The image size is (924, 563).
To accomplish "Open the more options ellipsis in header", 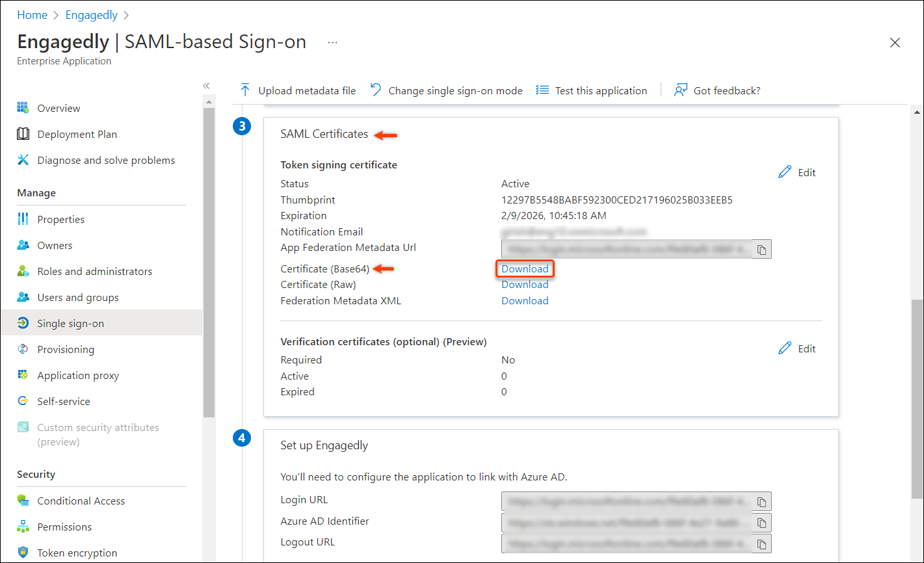I will [x=333, y=42].
